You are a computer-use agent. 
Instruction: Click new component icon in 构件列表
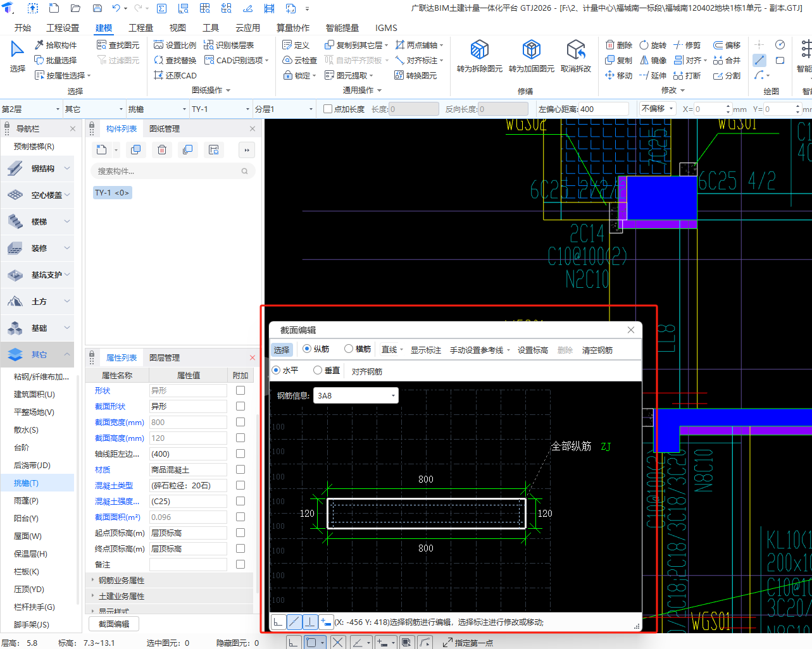point(102,150)
